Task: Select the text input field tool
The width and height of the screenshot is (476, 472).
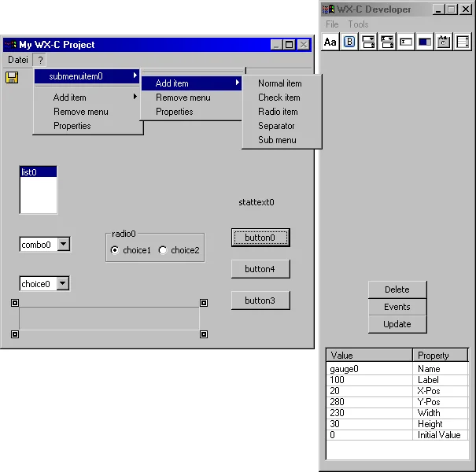Action: click(x=406, y=42)
